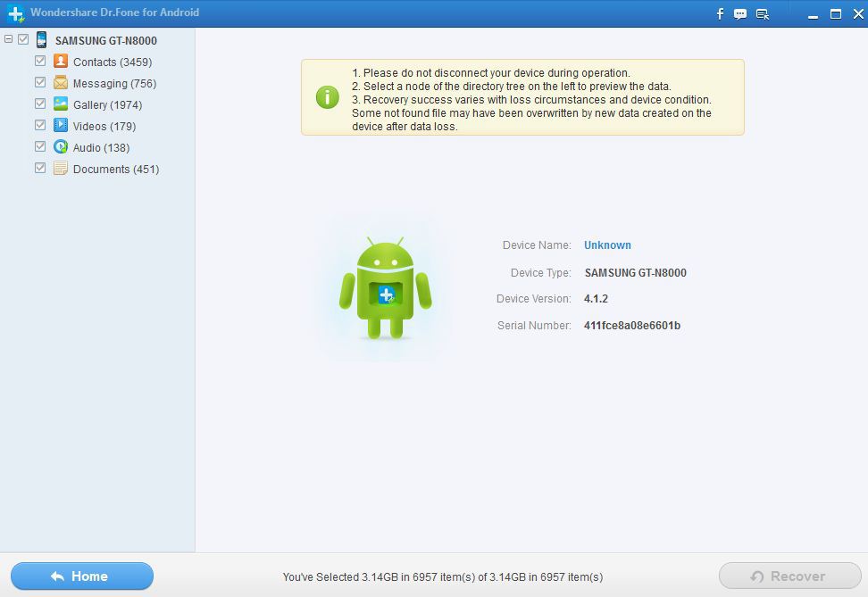Open the title bar menu icon
The image size is (868, 597).
pos(762,13)
